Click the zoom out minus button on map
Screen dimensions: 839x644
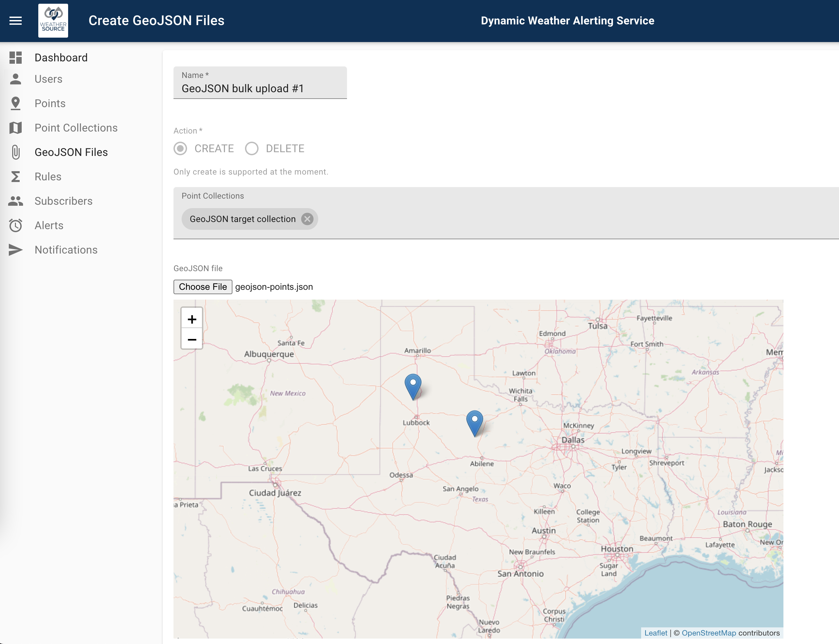point(192,340)
